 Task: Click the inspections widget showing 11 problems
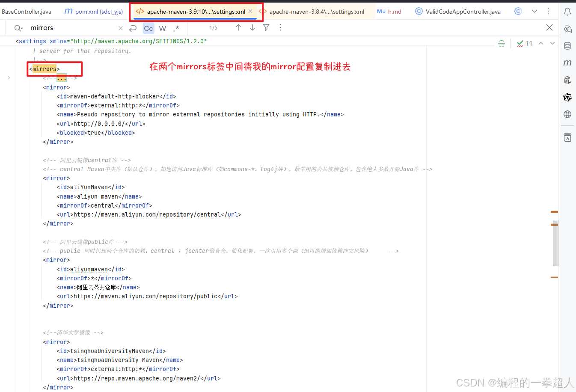(x=524, y=43)
